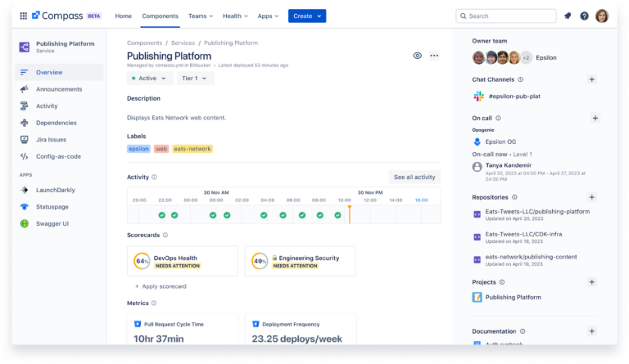Open the app switcher grid icon
Viewport: 629px width, 364px height.
(23, 16)
